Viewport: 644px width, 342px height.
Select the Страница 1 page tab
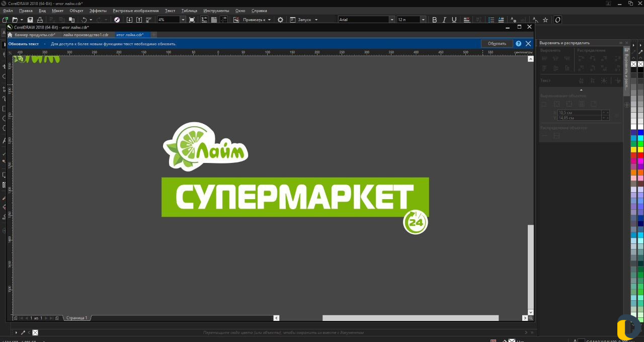point(76,318)
